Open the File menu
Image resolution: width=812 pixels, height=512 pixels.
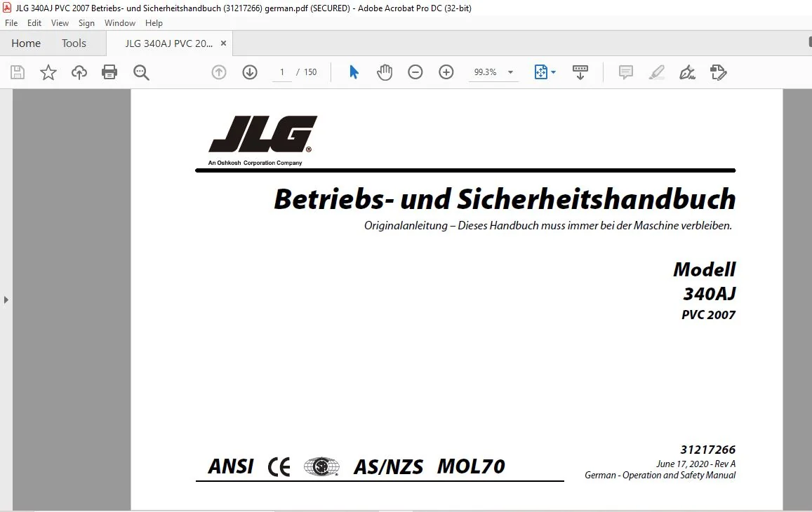click(x=11, y=22)
